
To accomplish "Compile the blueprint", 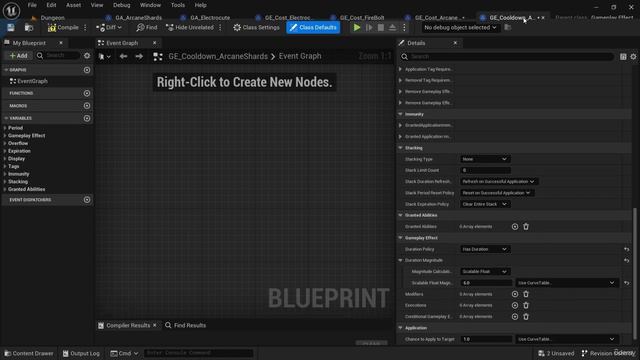I will [x=63, y=27].
